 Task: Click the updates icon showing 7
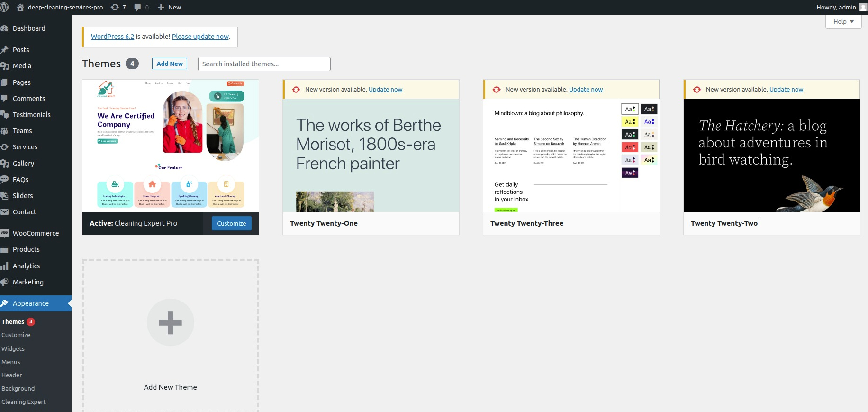(x=115, y=7)
